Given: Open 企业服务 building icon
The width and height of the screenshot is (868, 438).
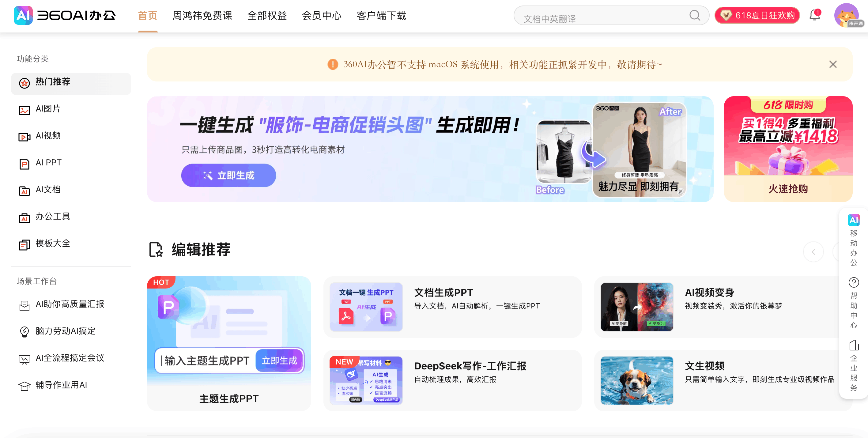Looking at the screenshot, I should pos(854,345).
